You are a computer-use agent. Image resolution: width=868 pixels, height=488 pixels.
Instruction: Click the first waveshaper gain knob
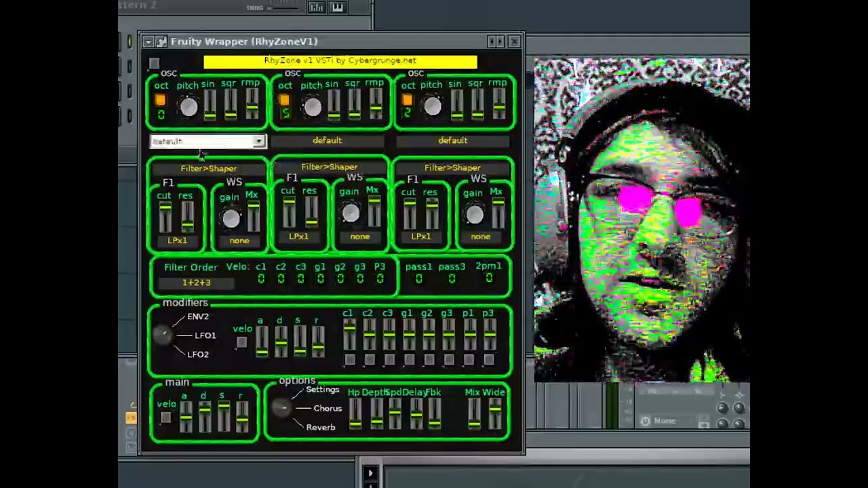(x=231, y=218)
